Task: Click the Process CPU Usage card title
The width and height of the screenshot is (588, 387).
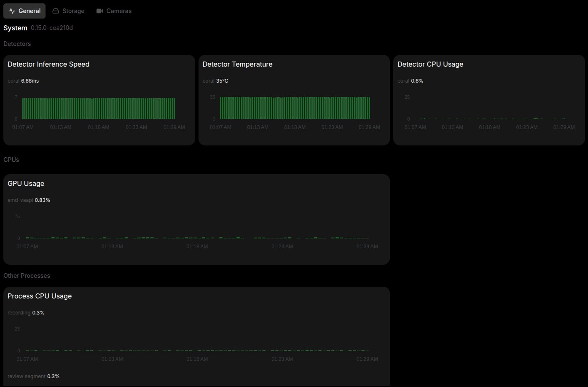Action: point(40,296)
